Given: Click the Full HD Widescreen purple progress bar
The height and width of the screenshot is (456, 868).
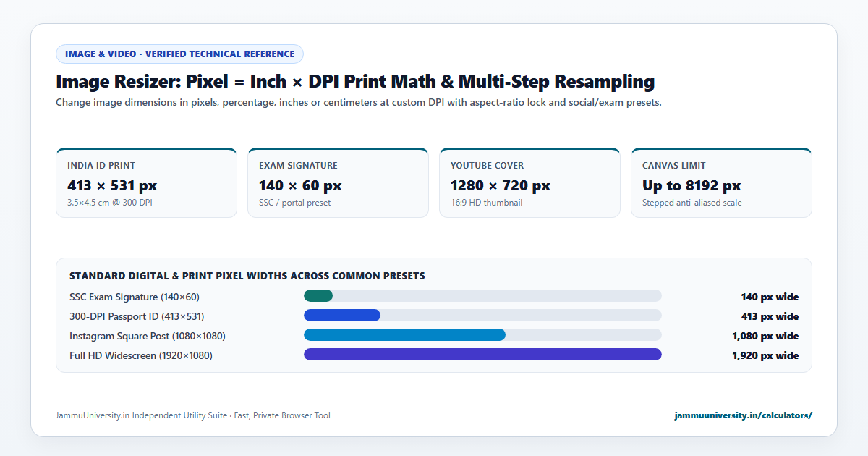Looking at the screenshot, I should (482, 354).
